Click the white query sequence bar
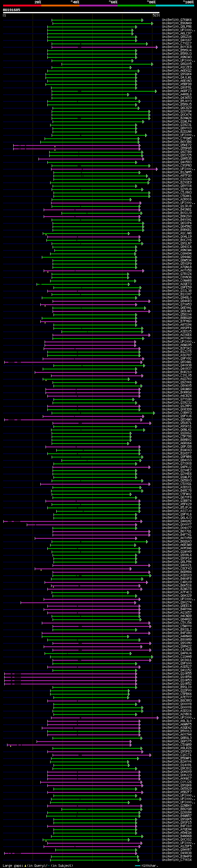Viewport: 197px width, 868px height. pyautogui.click(x=81, y=13)
